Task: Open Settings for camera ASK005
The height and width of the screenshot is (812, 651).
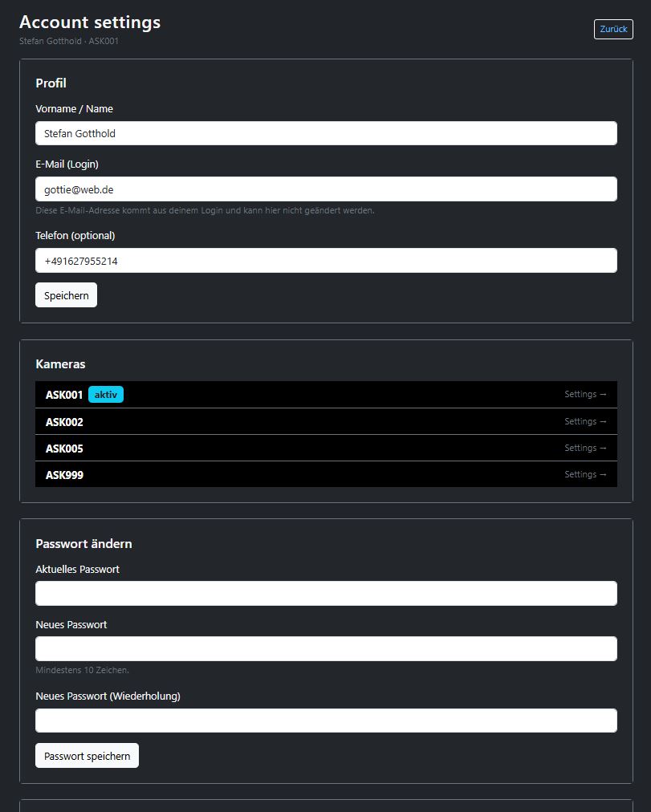Action: (584, 448)
